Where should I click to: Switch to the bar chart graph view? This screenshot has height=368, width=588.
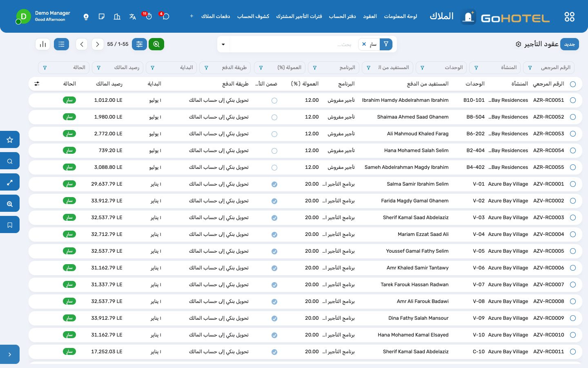pyautogui.click(x=43, y=44)
